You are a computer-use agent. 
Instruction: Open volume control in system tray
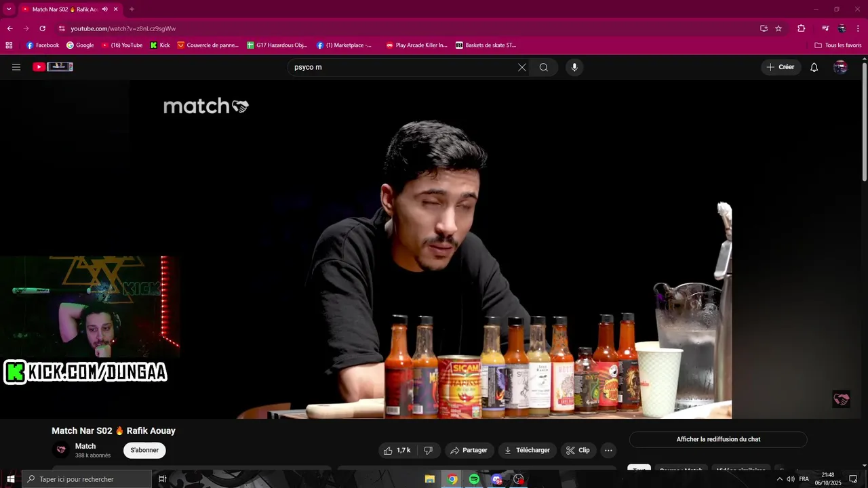[x=791, y=479]
